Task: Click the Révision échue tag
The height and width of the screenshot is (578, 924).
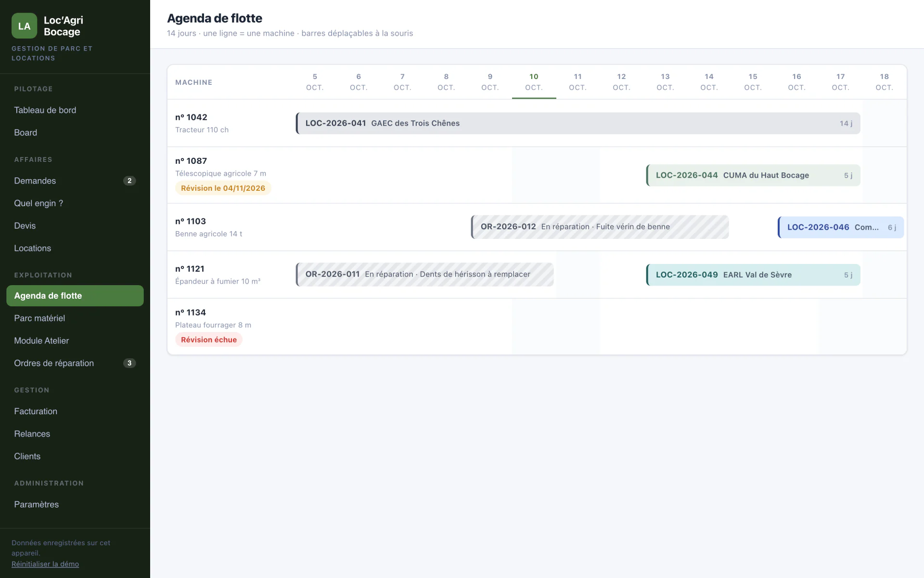Action: [209, 340]
